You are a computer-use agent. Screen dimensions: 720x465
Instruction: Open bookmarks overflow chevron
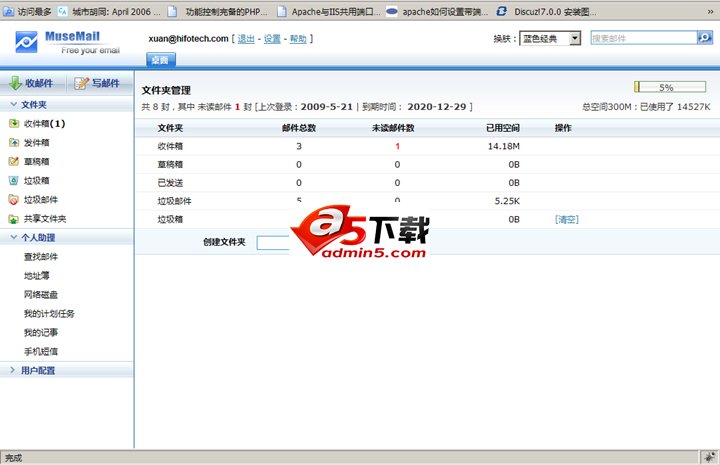[x=710, y=12]
